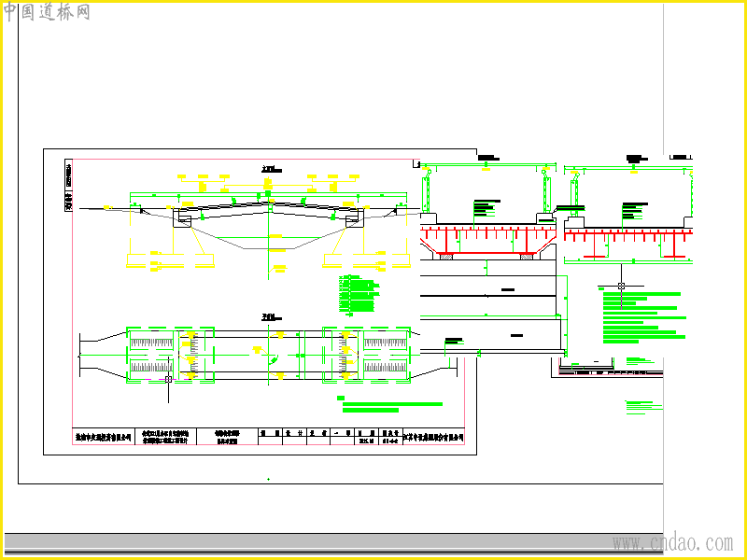This screenshot has width=747, height=560.
Task: Click the rightmost company name cell in title block
Action: click(433, 437)
